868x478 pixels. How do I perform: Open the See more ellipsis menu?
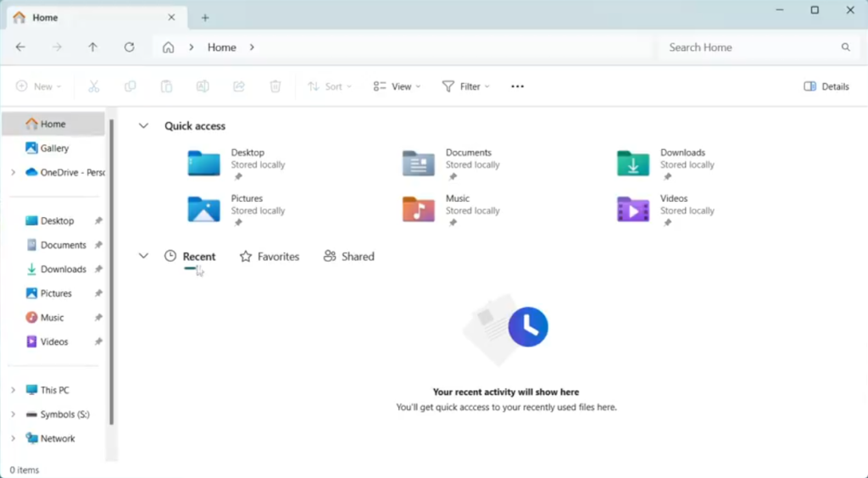[517, 86]
